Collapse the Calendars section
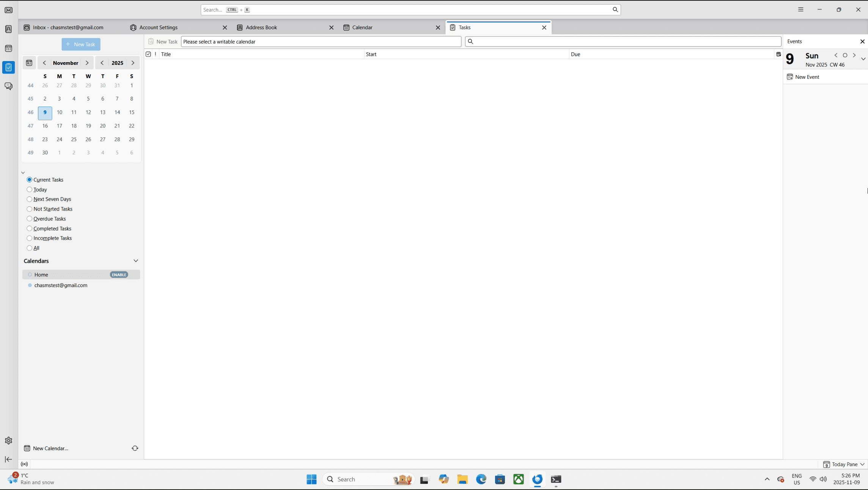The height and width of the screenshot is (490, 868). [x=135, y=261]
